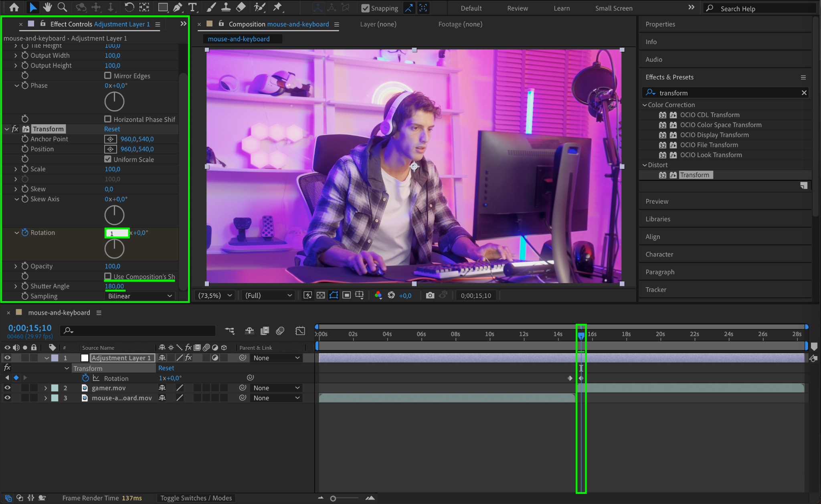
Task: Click the Take Snapshot camera icon
Action: click(430, 296)
